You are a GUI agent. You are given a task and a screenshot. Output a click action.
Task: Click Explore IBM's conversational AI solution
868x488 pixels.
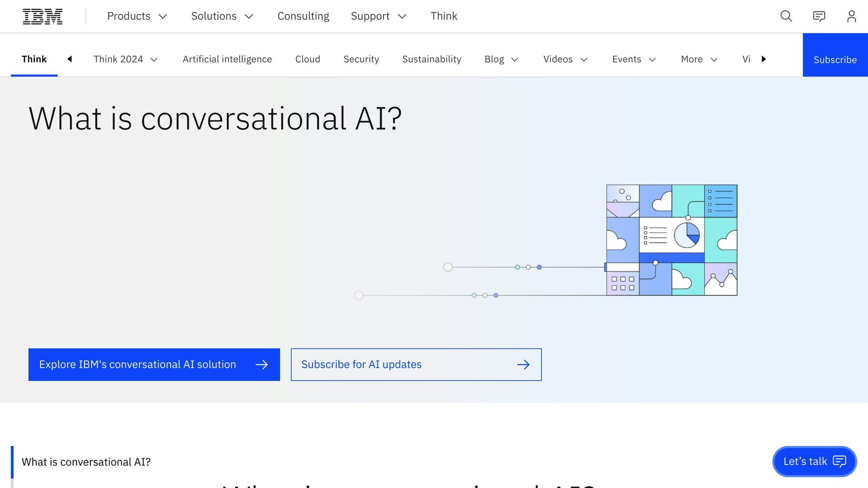pos(154,364)
